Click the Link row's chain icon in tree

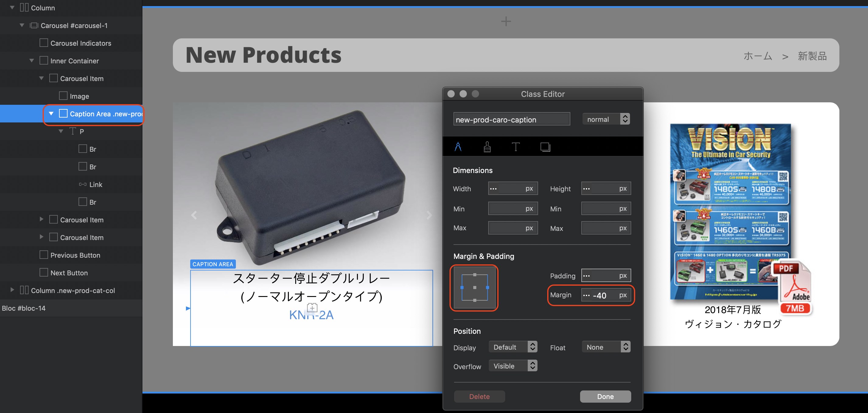point(82,184)
